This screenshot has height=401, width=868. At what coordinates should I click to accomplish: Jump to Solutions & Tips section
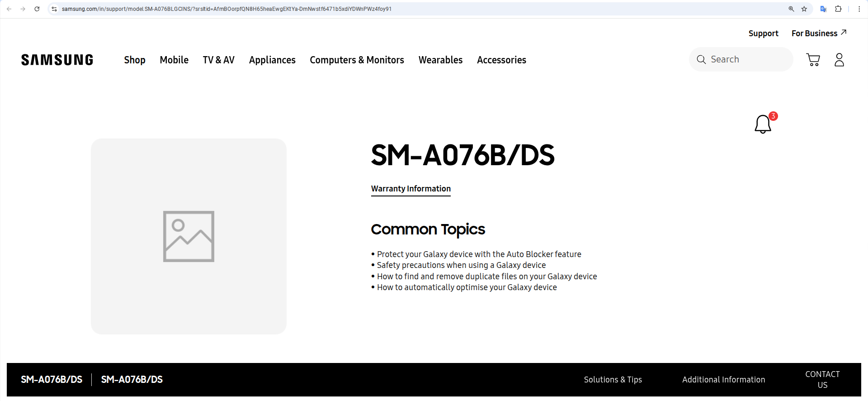coord(613,380)
